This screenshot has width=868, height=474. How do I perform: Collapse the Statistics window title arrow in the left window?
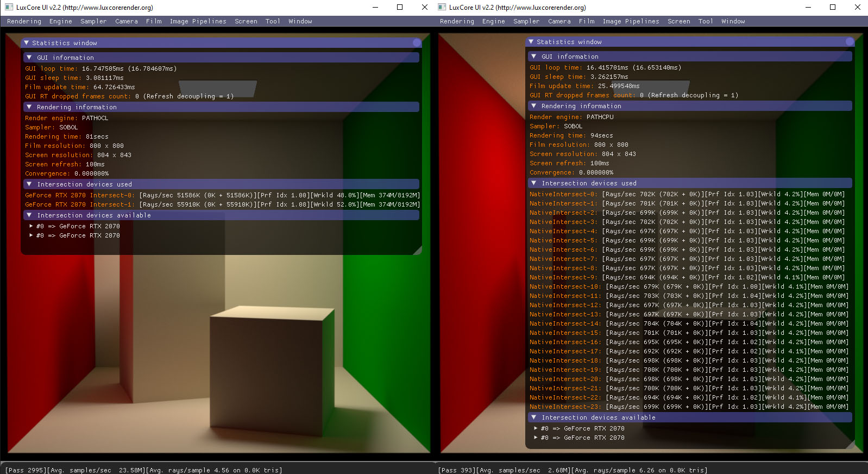[x=26, y=43]
